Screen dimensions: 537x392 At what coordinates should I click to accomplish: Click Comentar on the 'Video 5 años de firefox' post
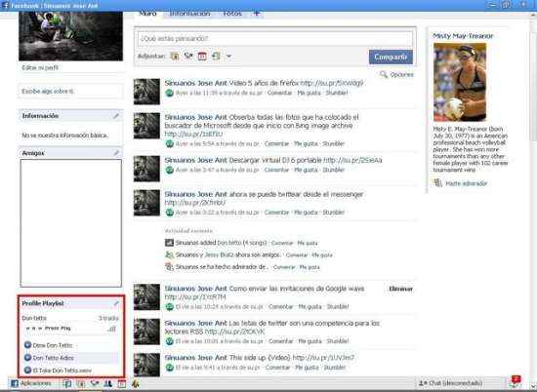279,93
